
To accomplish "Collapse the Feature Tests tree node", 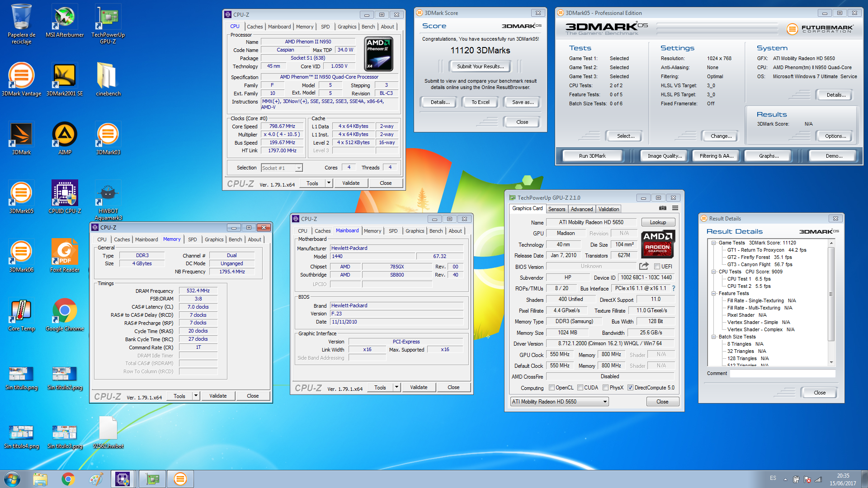I will point(714,293).
